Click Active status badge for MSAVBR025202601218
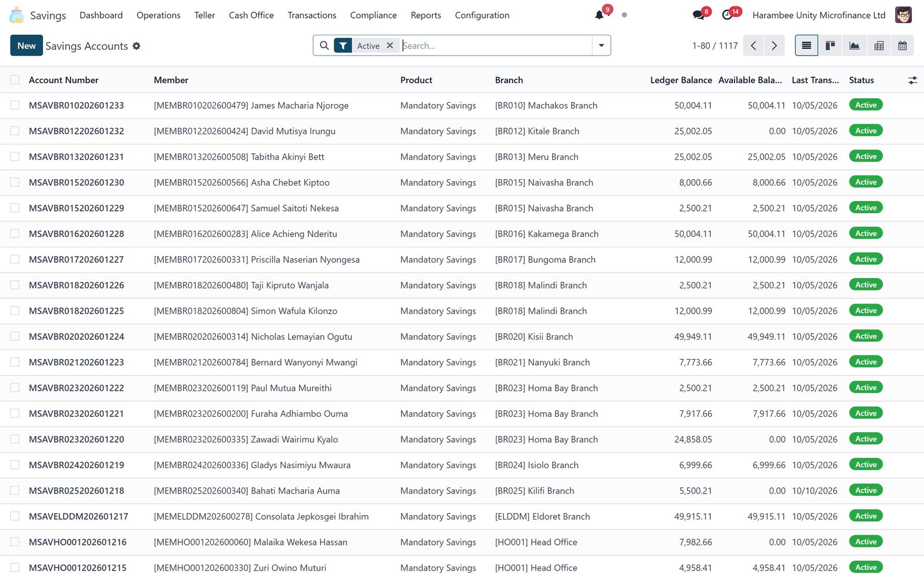 point(866,490)
